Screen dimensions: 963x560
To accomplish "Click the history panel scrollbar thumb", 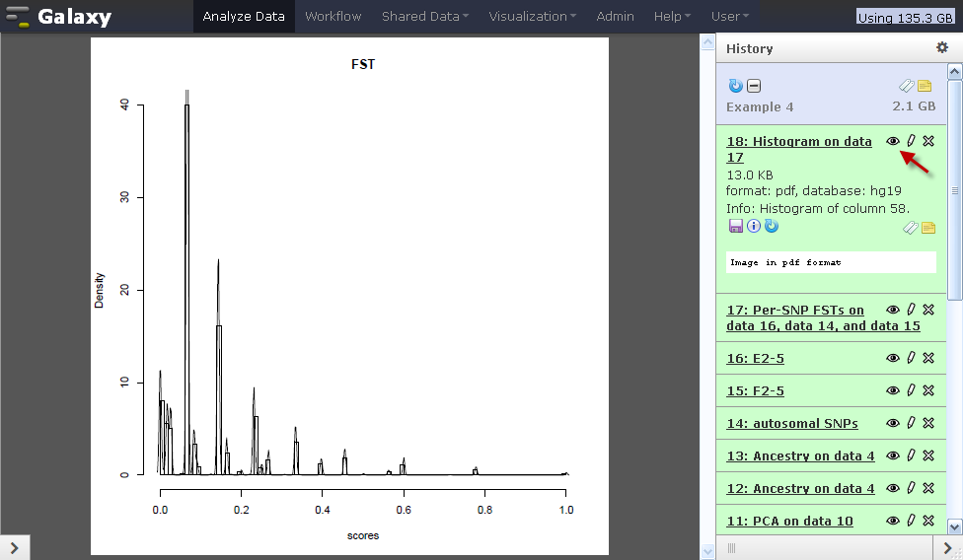I will [x=954, y=190].
